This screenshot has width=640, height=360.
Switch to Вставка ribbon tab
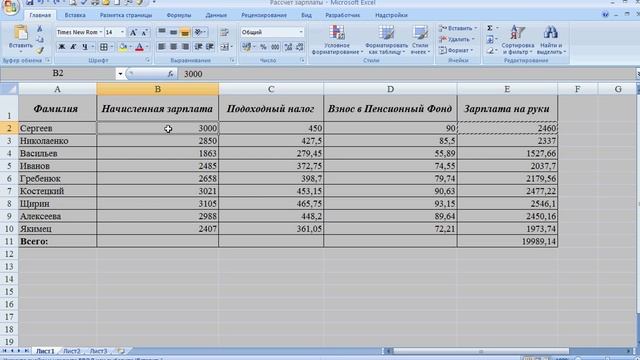tap(75, 15)
